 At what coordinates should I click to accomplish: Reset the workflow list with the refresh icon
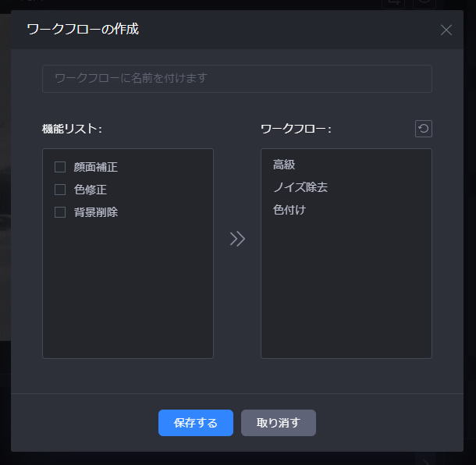(424, 129)
